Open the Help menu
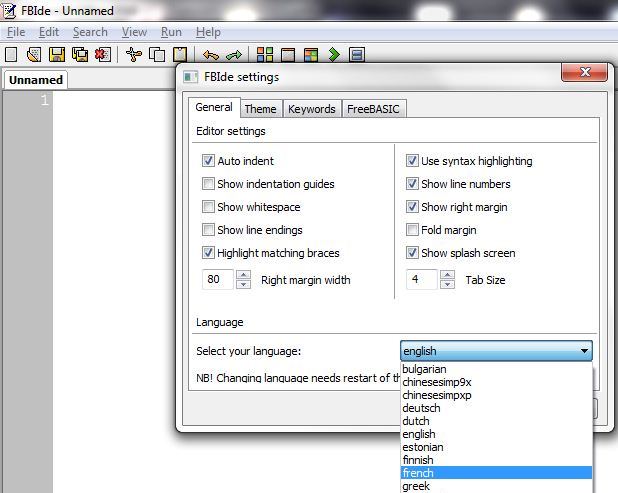 click(208, 32)
